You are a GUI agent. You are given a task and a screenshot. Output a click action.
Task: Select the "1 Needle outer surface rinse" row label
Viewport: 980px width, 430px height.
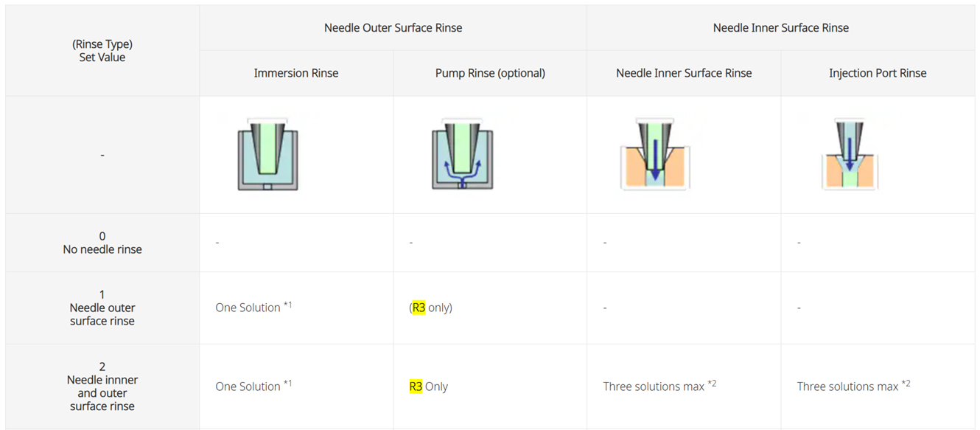(x=102, y=308)
